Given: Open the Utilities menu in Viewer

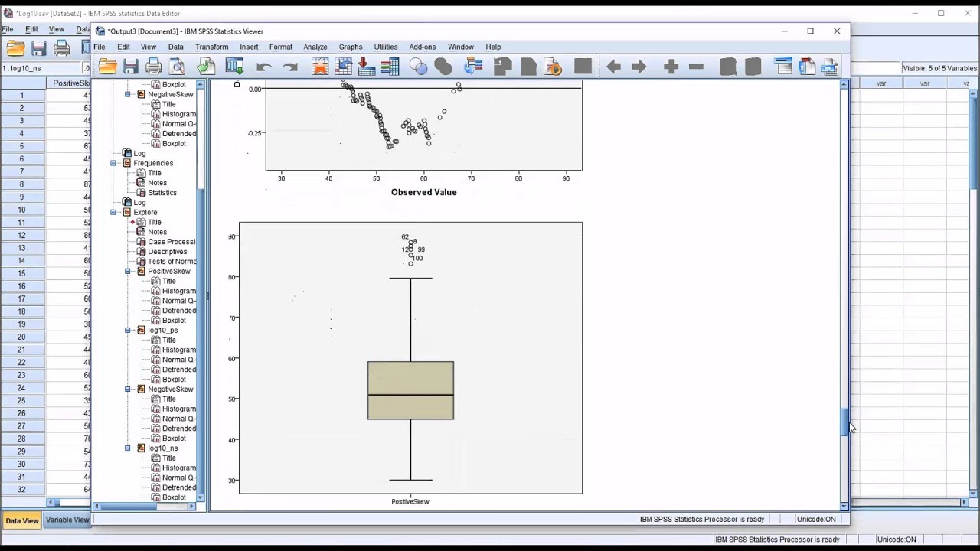Looking at the screenshot, I should point(386,47).
